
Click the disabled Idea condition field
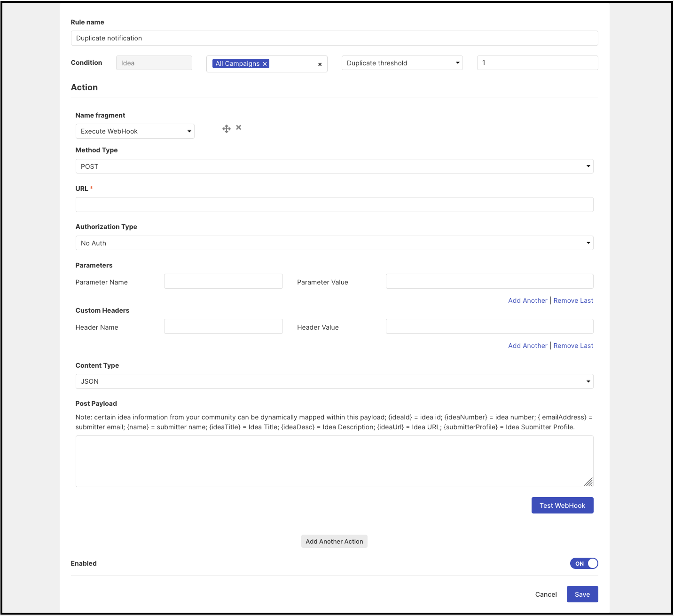click(x=154, y=63)
